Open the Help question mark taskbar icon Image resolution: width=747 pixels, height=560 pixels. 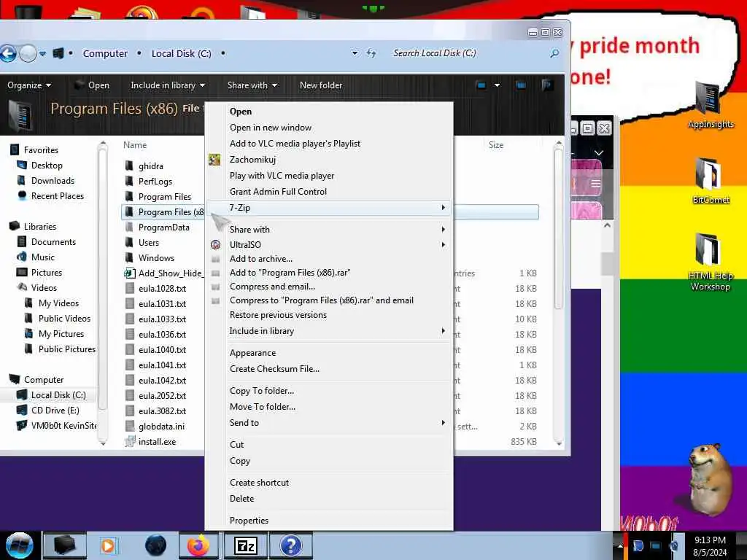tap(290, 545)
